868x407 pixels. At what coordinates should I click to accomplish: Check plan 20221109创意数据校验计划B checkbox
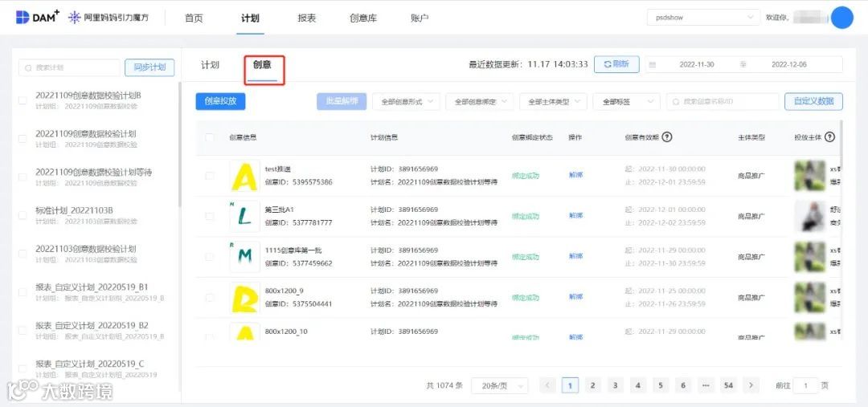click(x=23, y=100)
